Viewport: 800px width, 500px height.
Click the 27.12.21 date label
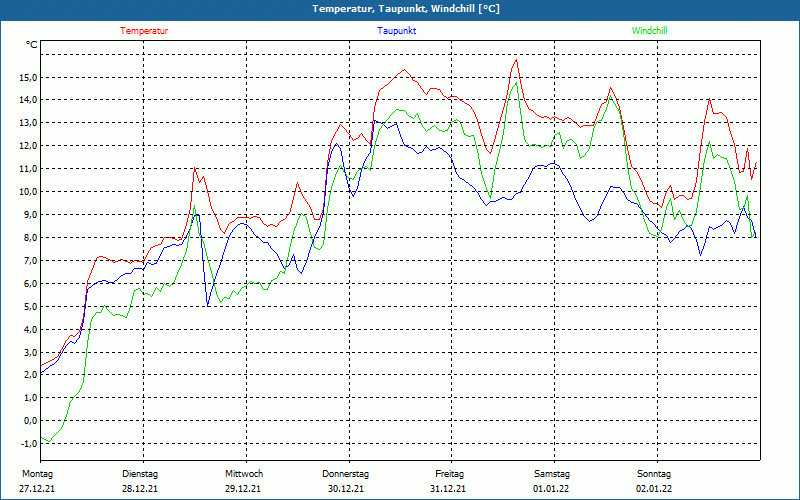pyautogui.click(x=37, y=489)
